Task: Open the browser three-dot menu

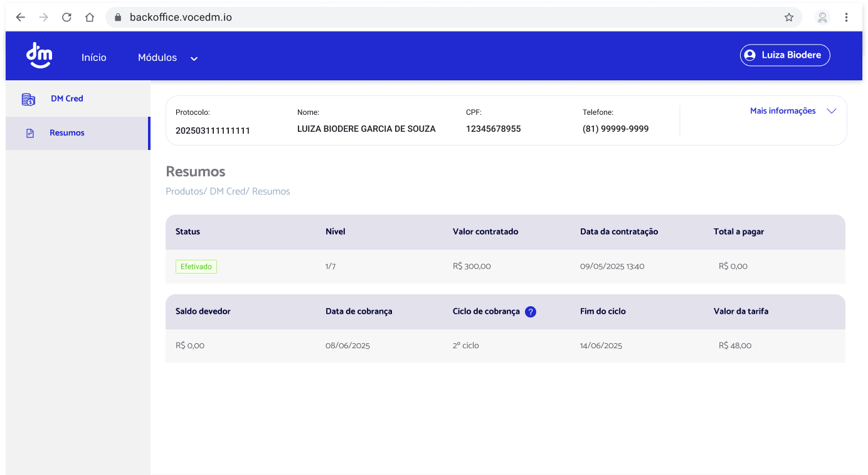Action: [x=846, y=17]
